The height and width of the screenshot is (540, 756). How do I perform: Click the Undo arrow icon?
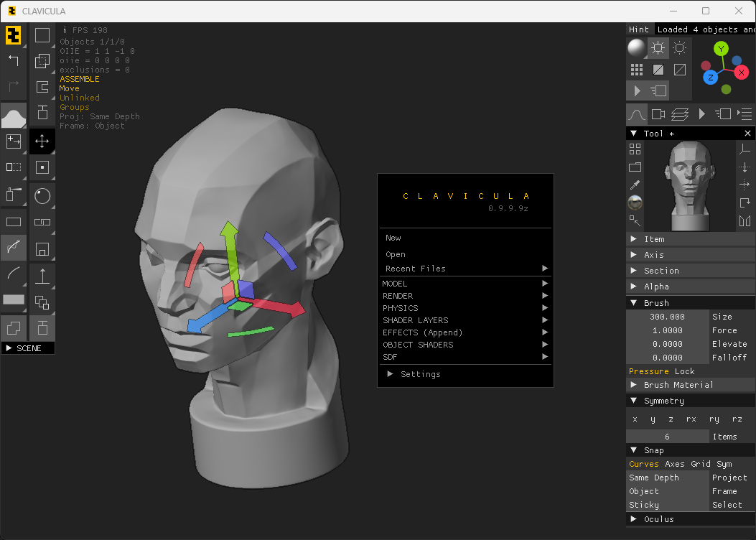pos(13,61)
